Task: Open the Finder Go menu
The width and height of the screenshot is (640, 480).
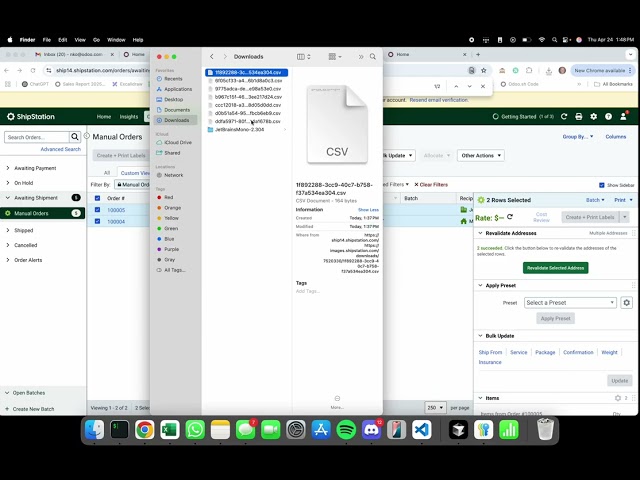Action: (x=96, y=40)
